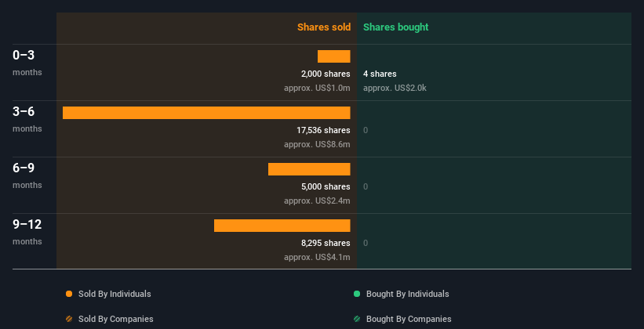
Task: Click the Shares sold column header
Action: tap(324, 27)
